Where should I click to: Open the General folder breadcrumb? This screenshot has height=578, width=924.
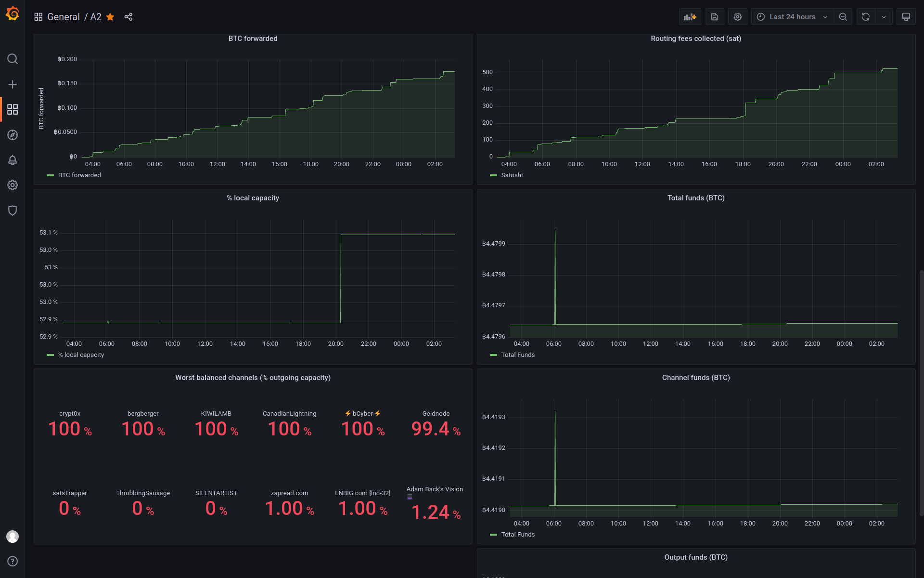[x=63, y=17]
